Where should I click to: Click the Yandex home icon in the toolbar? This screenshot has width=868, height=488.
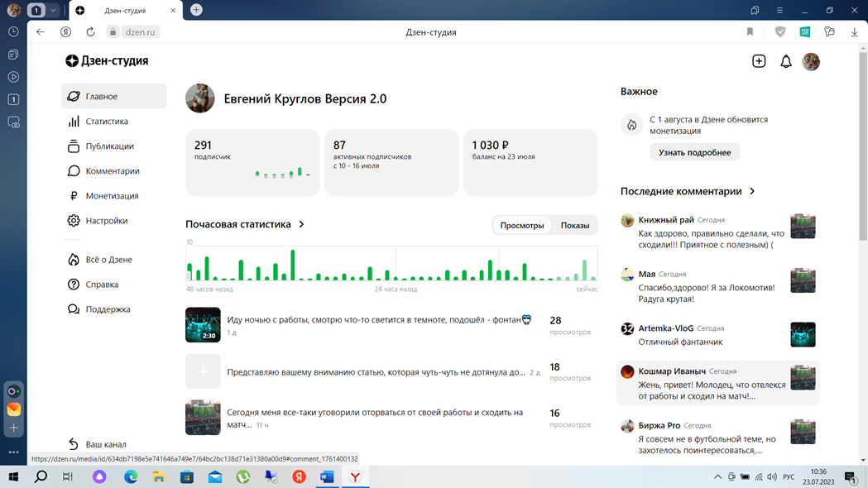tap(65, 32)
